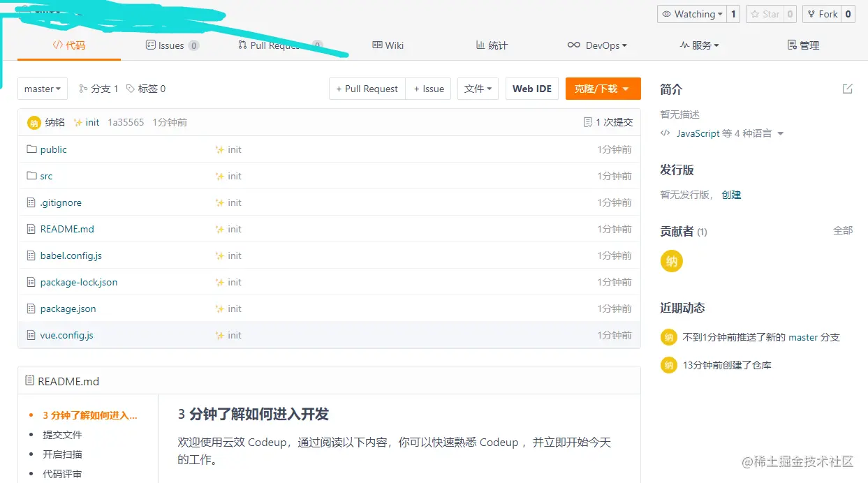
Task: Star this repository
Action: click(x=764, y=14)
